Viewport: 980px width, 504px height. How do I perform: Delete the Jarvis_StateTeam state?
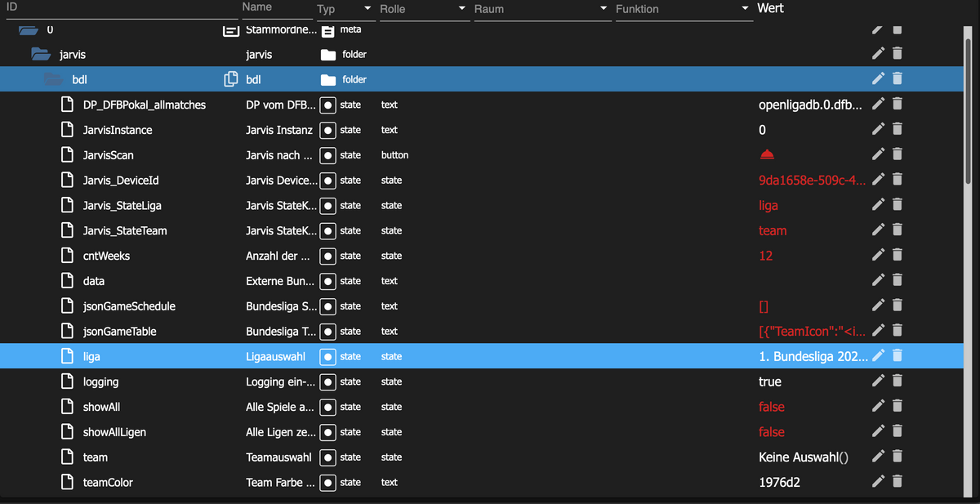(897, 230)
